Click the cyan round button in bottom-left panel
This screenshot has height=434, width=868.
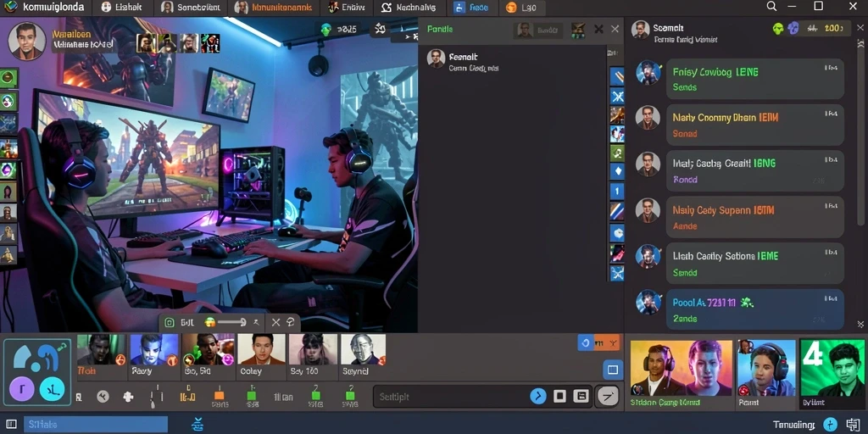(x=52, y=389)
